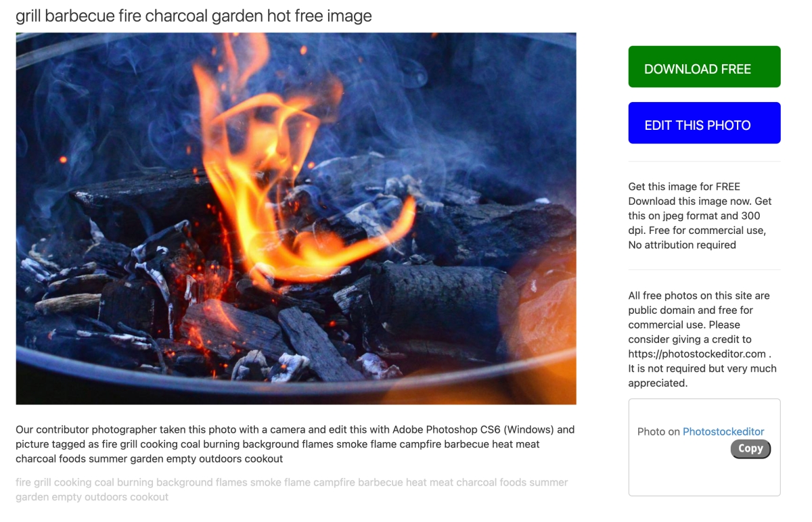The image size is (812, 522).
Task: Click the photo credit text box
Action: (x=704, y=448)
